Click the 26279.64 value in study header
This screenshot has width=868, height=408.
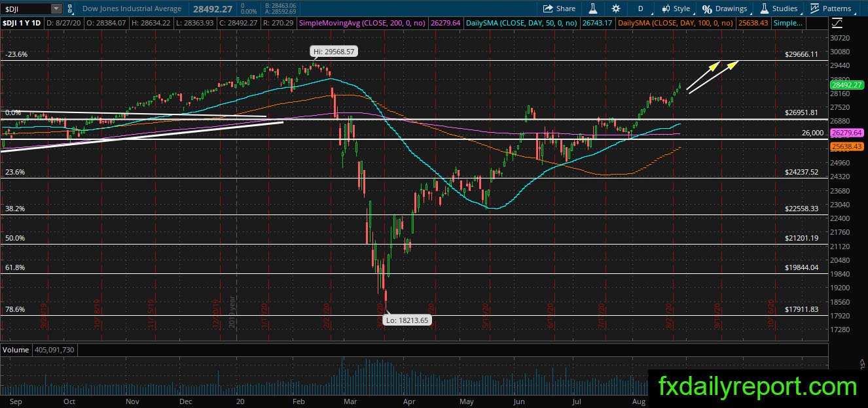point(446,23)
